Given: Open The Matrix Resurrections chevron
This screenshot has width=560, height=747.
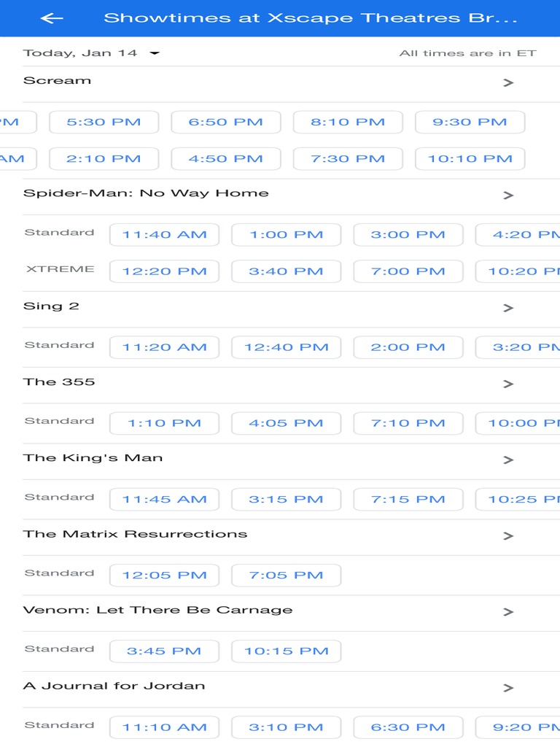Looking at the screenshot, I should pos(508,536).
